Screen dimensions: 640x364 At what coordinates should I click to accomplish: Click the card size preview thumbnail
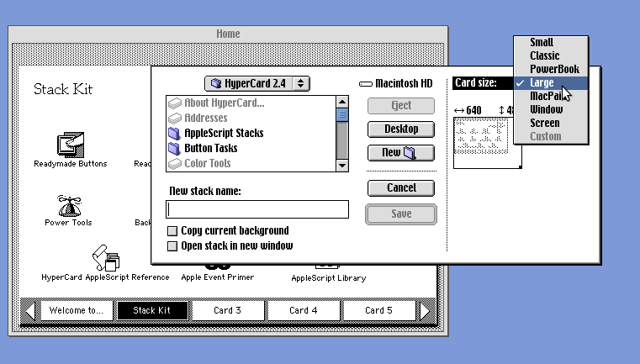[x=487, y=143]
